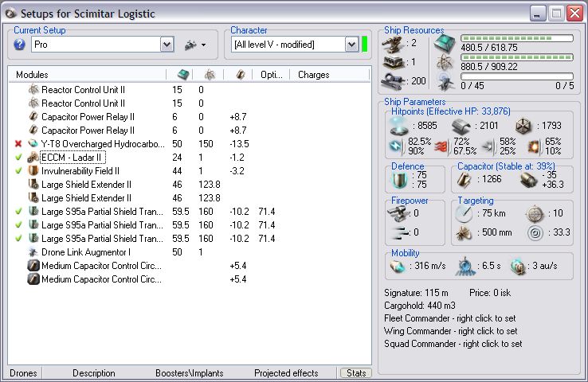The width and height of the screenshot is (588, 382).
Task: Select second Reactor Control Unit II icon
Action: pyautogui.click(x=33, y=103)
